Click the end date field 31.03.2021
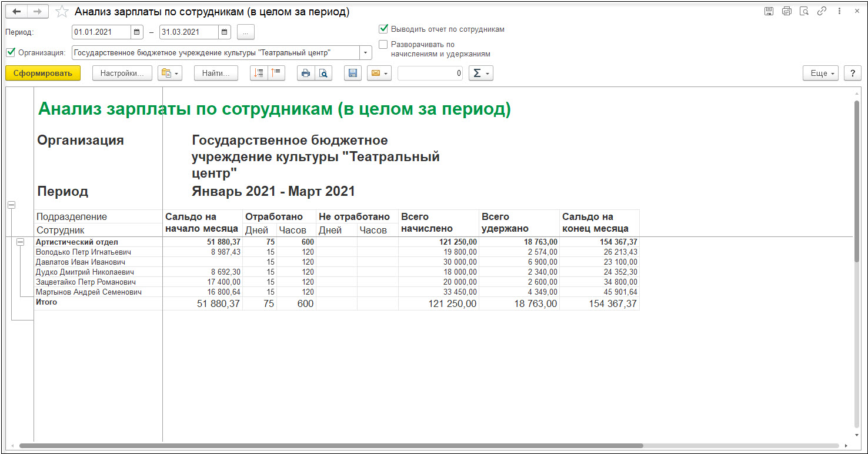868x454 pixels. click(x=189, y=32)
